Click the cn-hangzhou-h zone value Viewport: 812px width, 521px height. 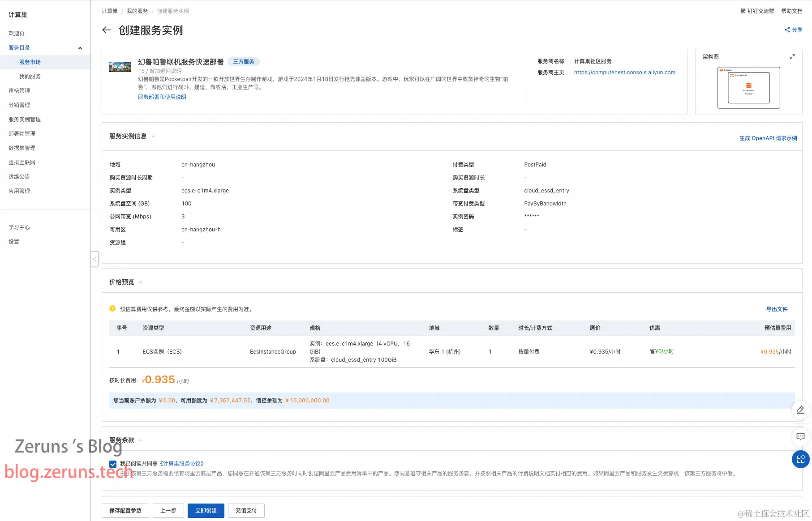coord(201,230)
